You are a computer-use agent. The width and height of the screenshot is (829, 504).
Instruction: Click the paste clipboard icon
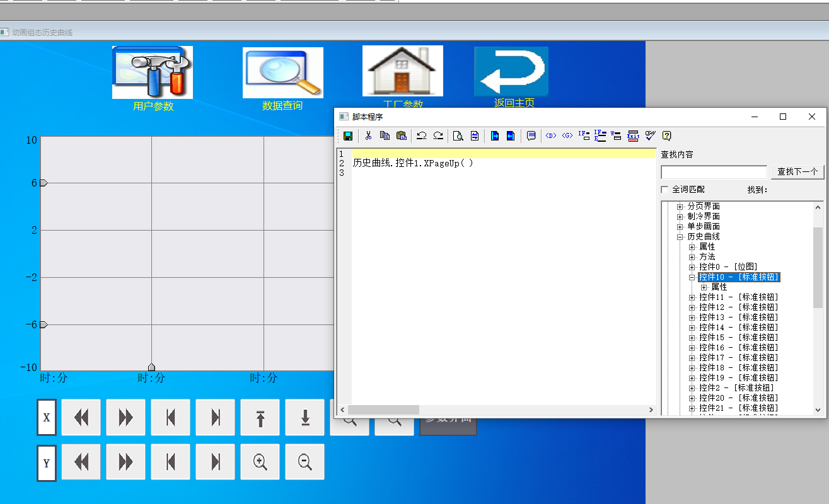[x=401, y=135]
